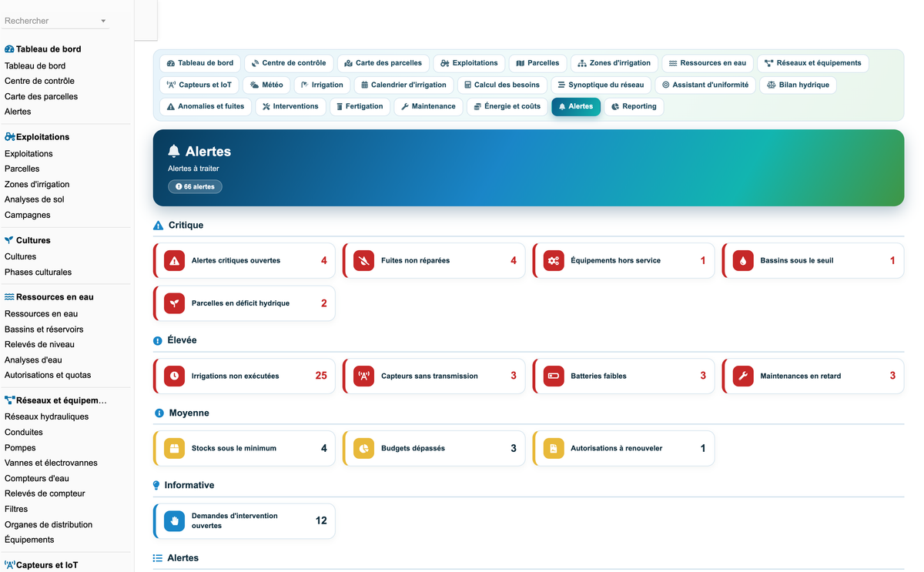Open Phases culturales in sidebar
This screenshot has height=572, width=924.
(x=38, y=272)
